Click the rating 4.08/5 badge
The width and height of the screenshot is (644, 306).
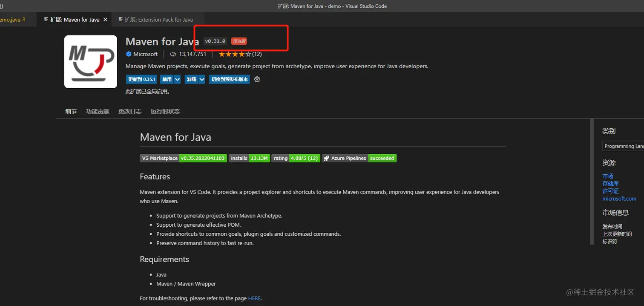(x=296, y=158)
